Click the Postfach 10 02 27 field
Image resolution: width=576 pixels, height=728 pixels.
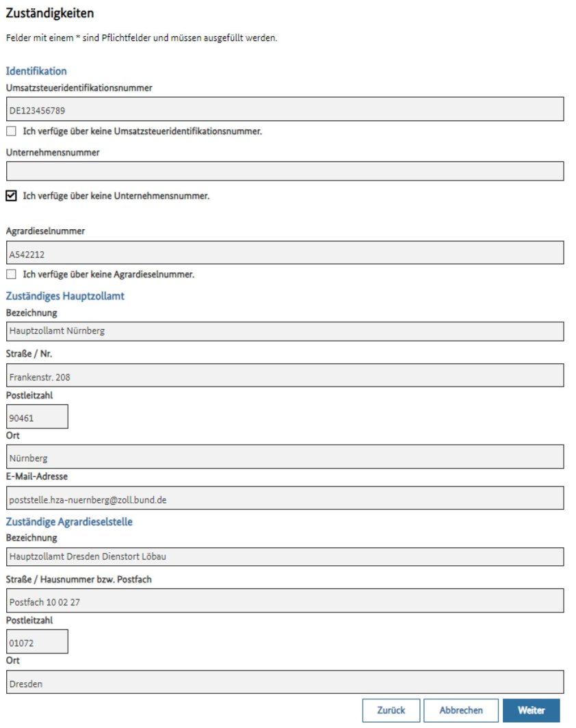(285, 601)
